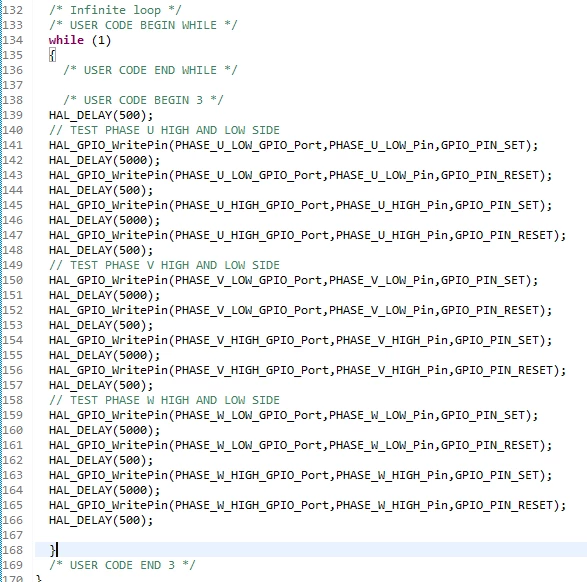Click HAL_DELAY(500) on line 144

coord(101,190)
